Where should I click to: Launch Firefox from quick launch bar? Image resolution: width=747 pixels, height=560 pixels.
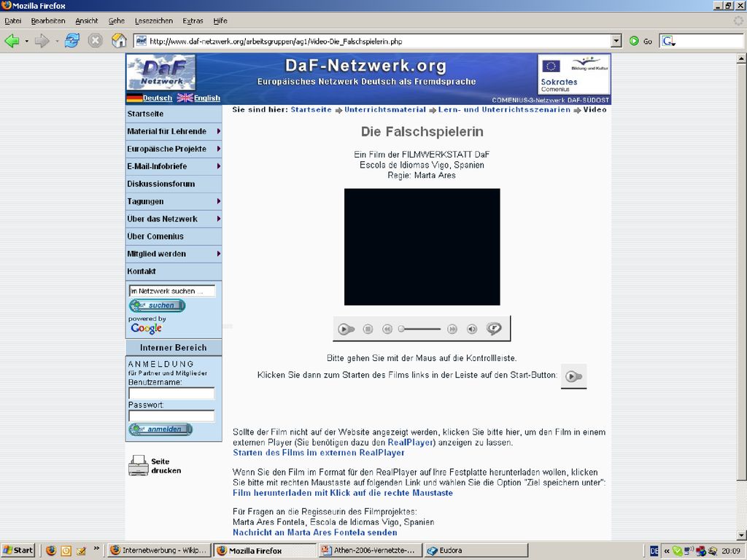tap(51, 551)
